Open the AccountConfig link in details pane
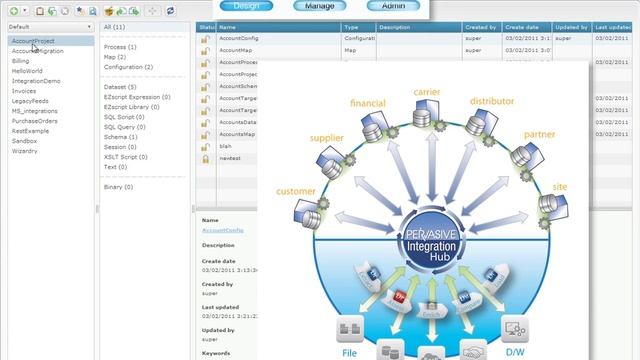 pyautogui.click(x=222, y=230)
